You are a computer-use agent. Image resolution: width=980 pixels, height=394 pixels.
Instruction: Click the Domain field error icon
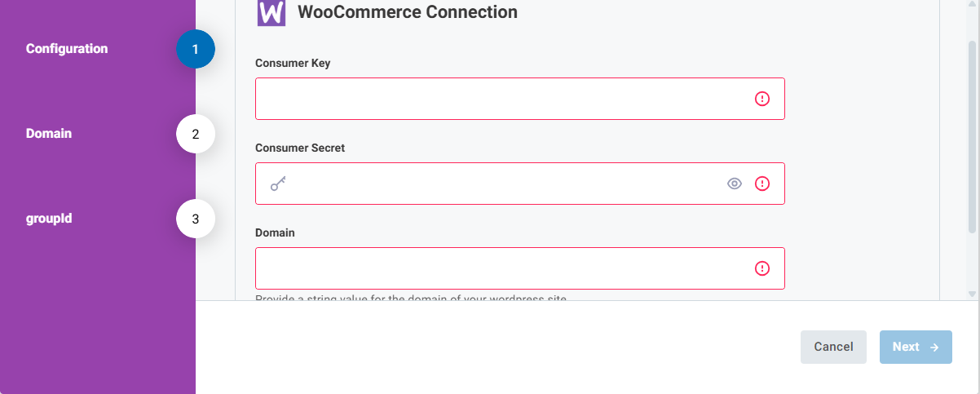point(762,268)
